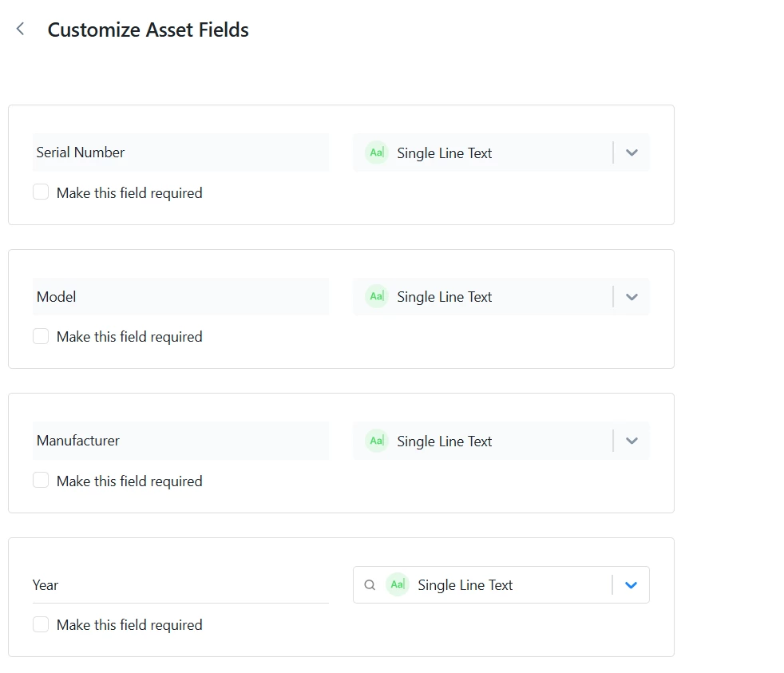Click the text type icon in Model row
The width and height of the screenshot is (784, 673).
[377, 297]
